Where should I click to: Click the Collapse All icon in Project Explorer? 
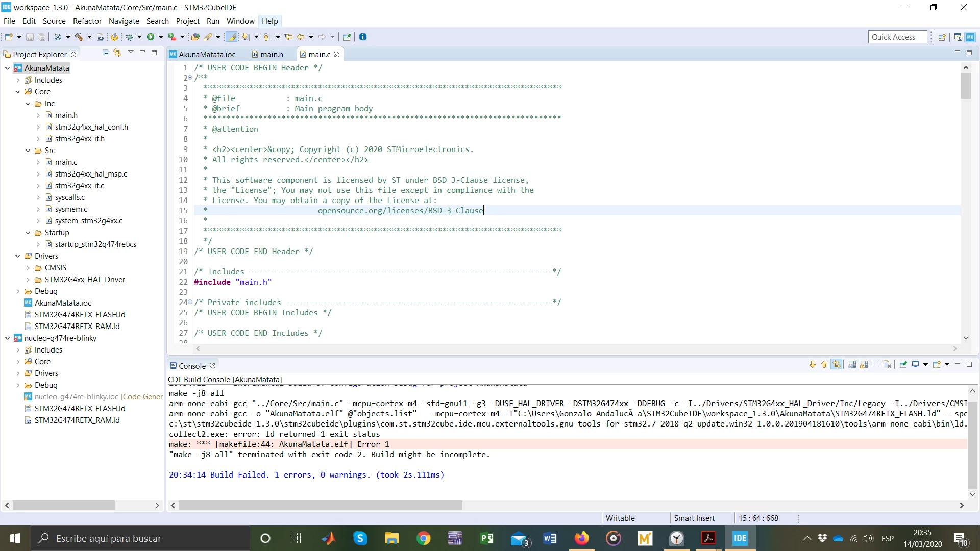point(106,53)
